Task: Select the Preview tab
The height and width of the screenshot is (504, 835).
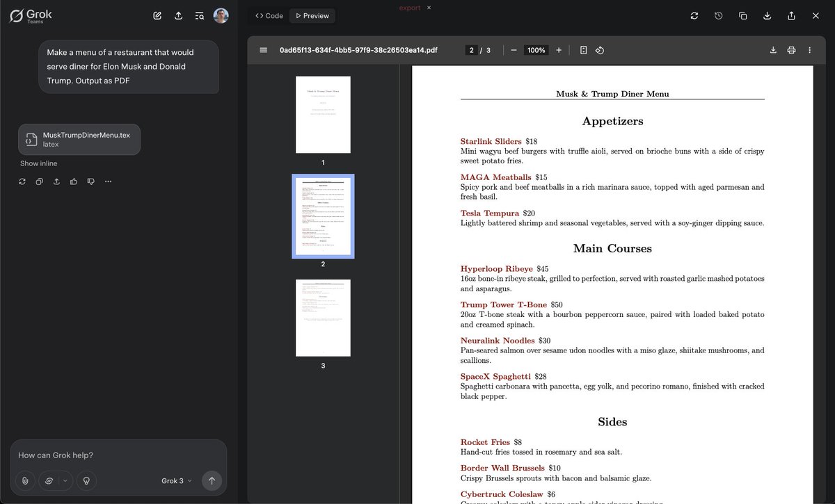Action: pyautogui.click(x=312, y=15)
